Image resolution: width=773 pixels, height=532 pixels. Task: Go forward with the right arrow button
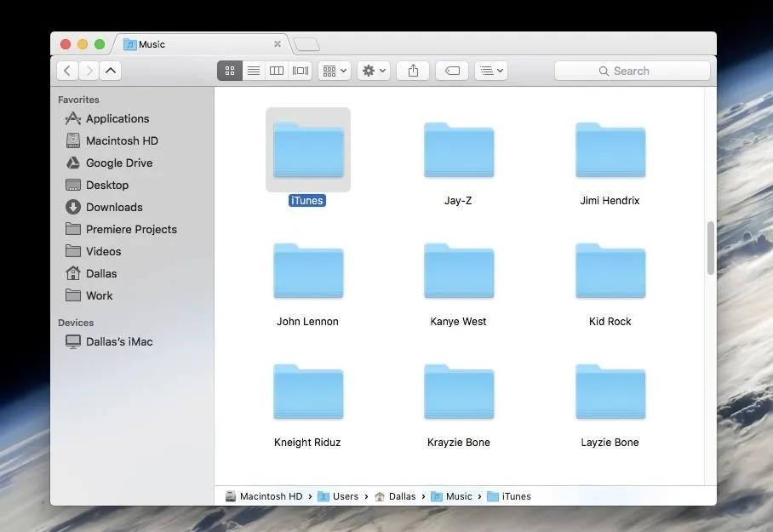pos(89,71)
